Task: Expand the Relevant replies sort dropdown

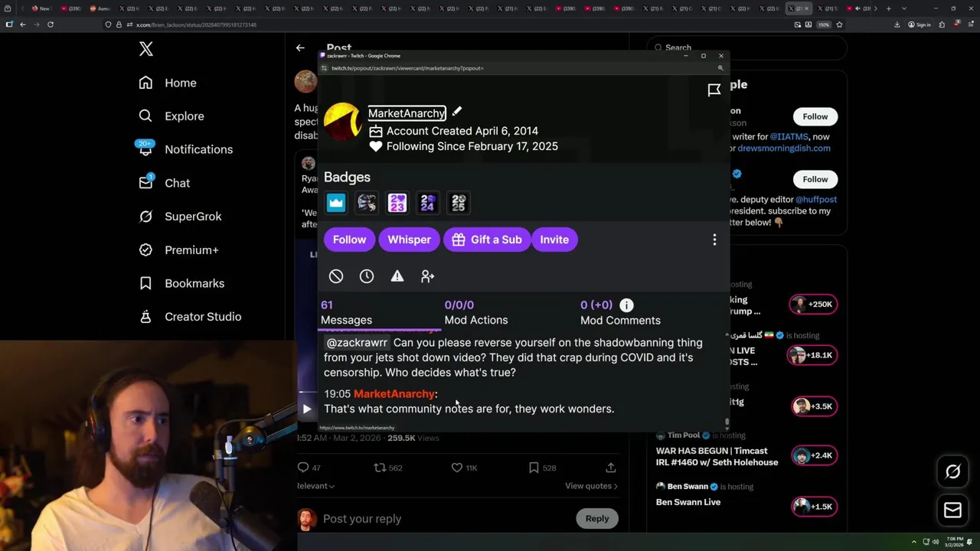Action: 315,486
